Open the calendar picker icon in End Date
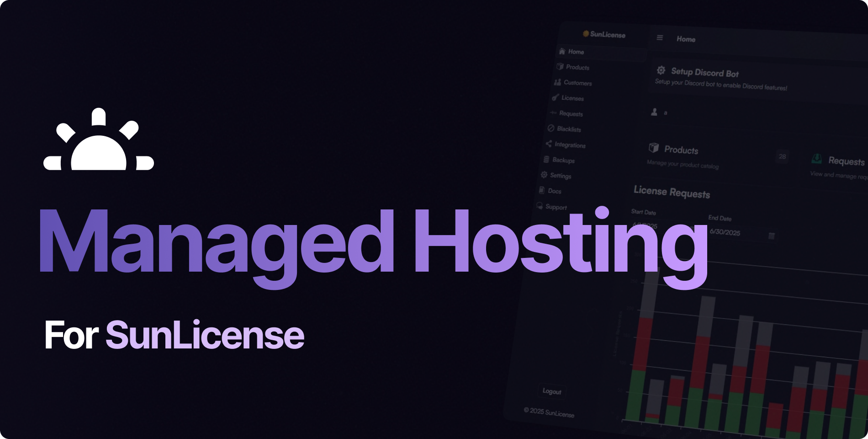The height and width of the screenshot is (439, 868). pyautogui.click(x=772, y=236)
